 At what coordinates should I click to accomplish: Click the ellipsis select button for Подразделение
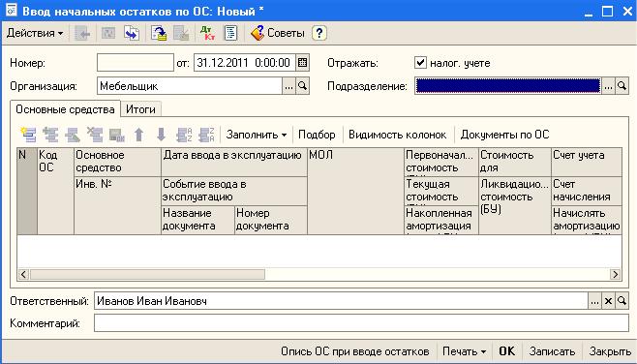[608, 86]
